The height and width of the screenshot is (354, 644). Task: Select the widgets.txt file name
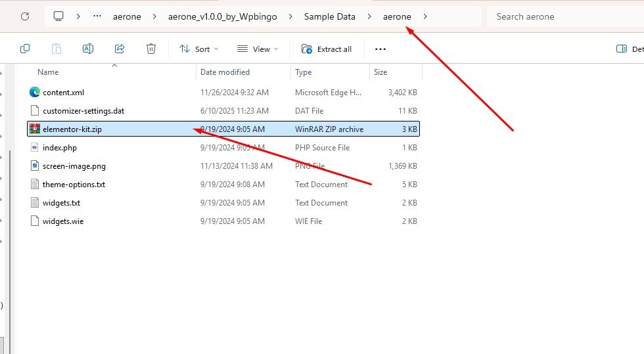(x=61, y=203)
